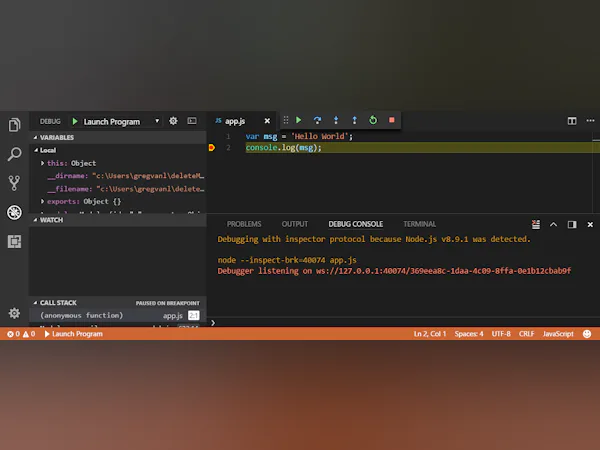This screenshot has height=450, width=600.
Task: Restart the debug session
Action: pos(373,120)
